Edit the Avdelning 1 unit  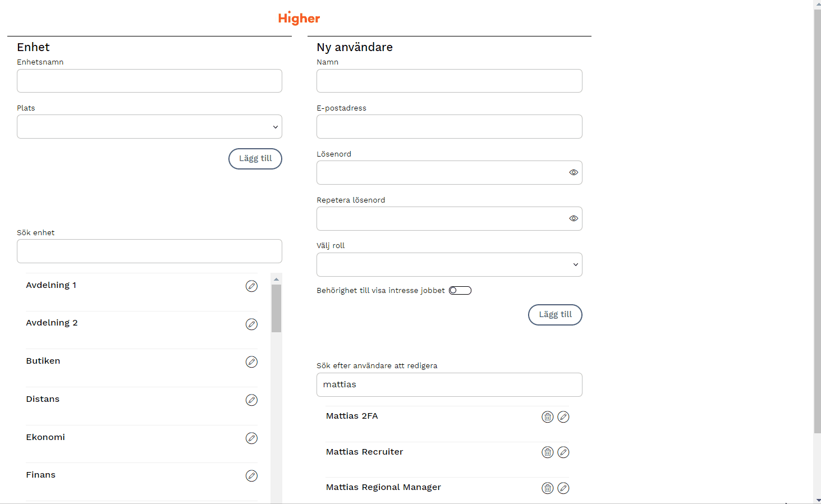pyautogui.click(x=251, y=286)
